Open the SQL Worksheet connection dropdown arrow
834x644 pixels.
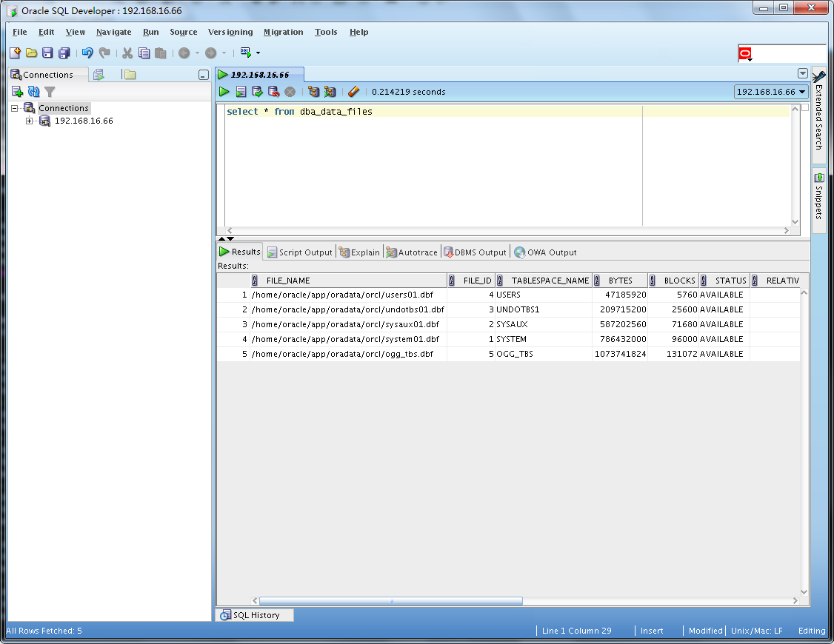tap(258, 53)
